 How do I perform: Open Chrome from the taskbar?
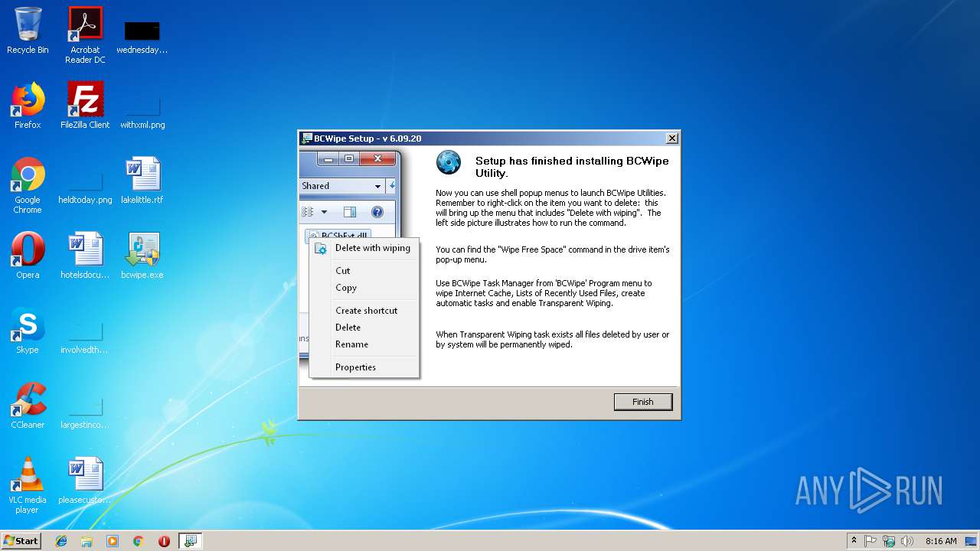pyautogui.click(x=139, y=540)
